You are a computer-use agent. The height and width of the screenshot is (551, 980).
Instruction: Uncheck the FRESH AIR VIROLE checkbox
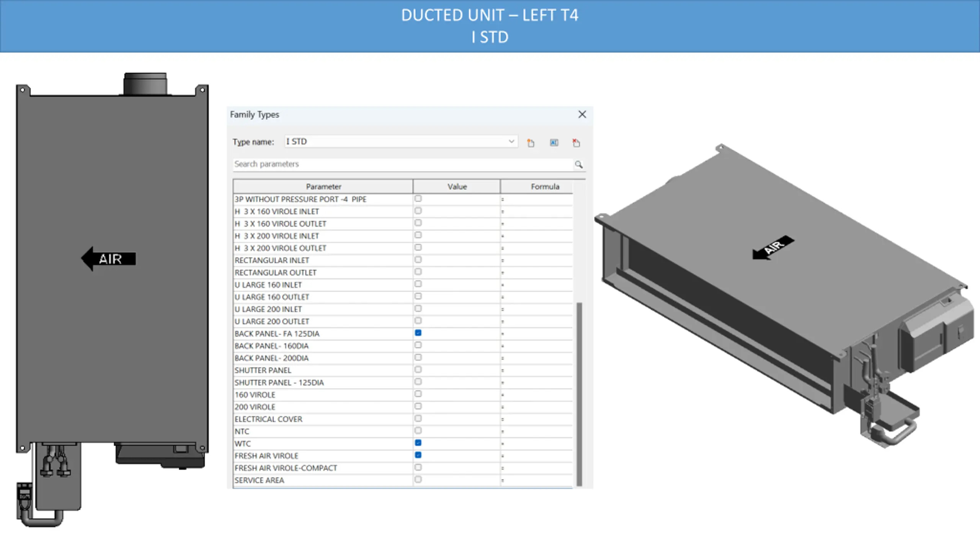point(418,455)
